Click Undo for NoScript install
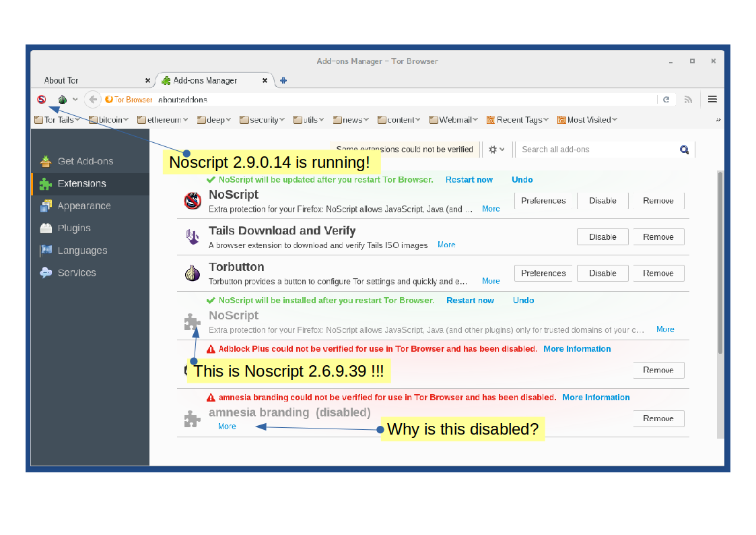Screen dimensions: 756x535 click(523, 301)
